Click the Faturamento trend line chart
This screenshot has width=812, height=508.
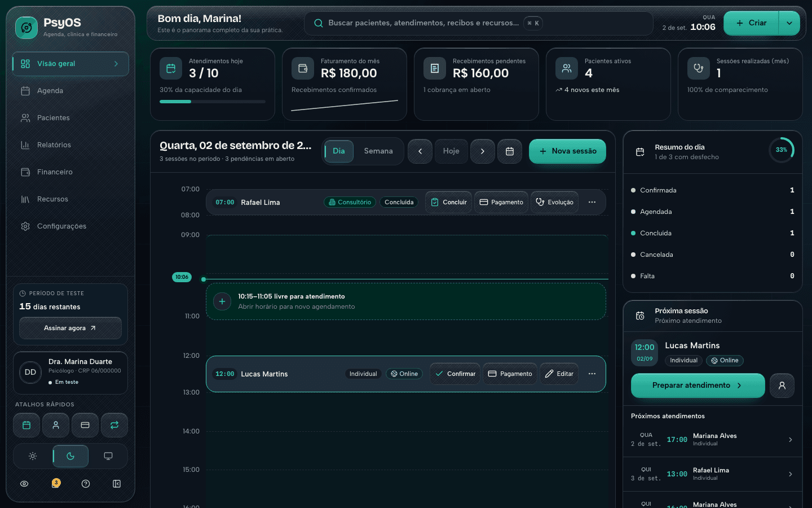point(345,106)
